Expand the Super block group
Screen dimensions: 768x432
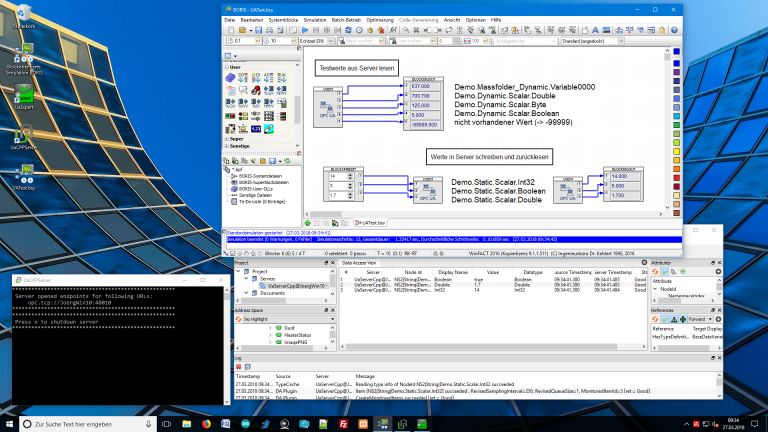(x=227, y=139)
